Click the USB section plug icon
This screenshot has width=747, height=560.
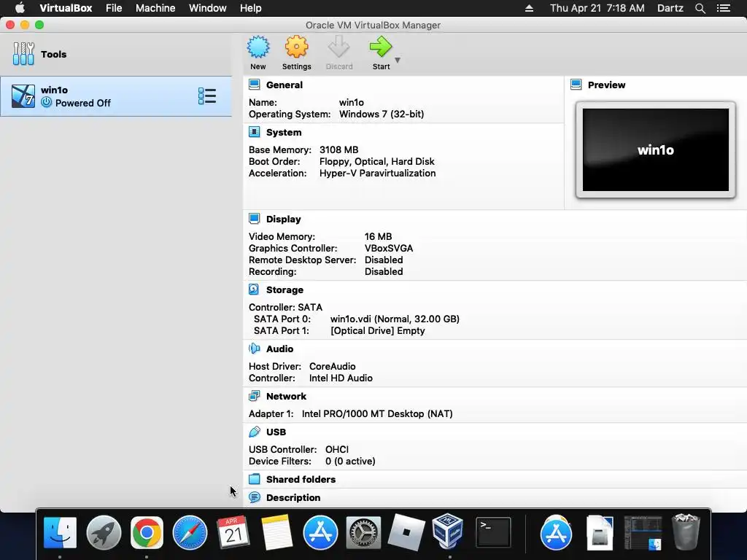coord(255,432)
